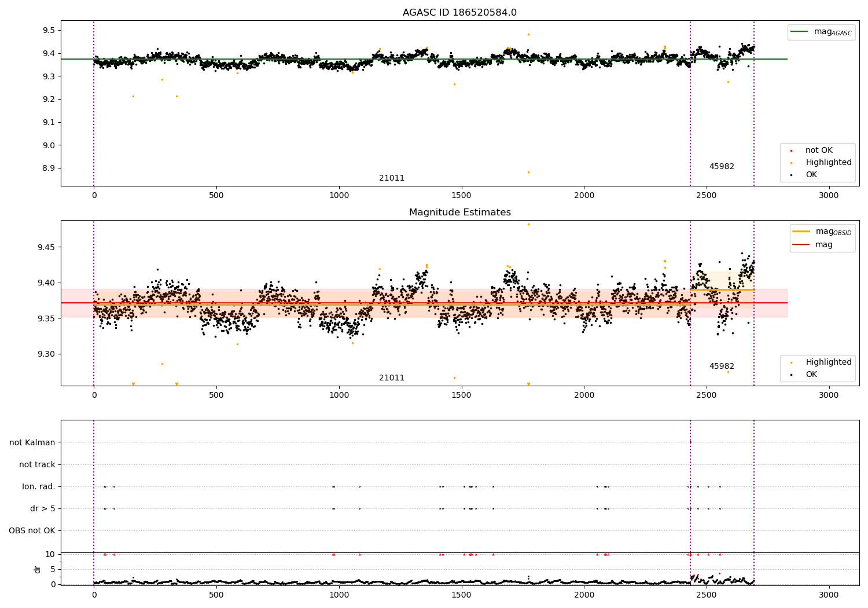Click the 3000 x-axis tick of the top plot

829,196
